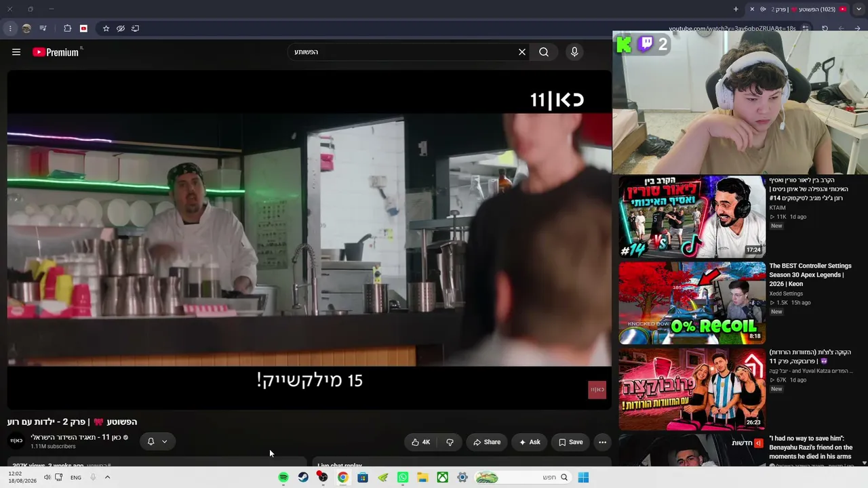Like the video (4K likes)
868x488 pixels.
pos(420,442)
